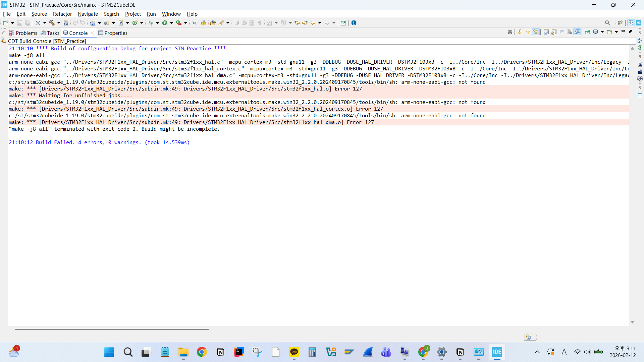Click the Clear Console icon
This screenshot has width=644, height=362.
(569, 32)
